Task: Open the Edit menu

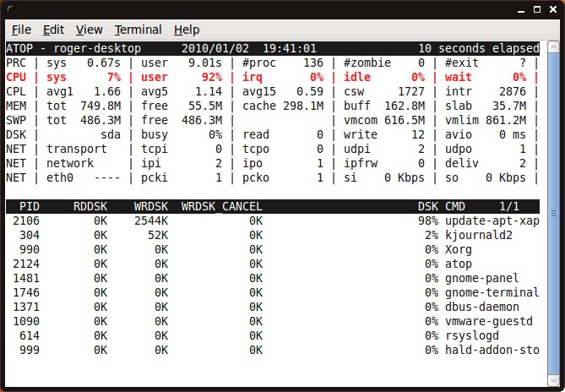Action: 54,30
